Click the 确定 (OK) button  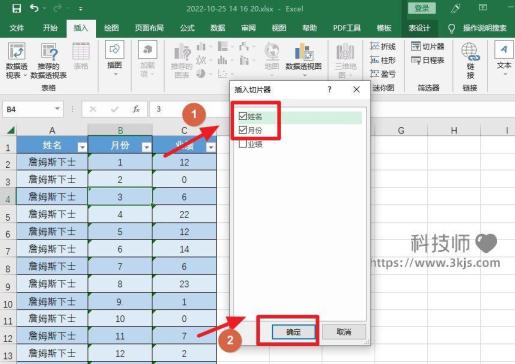(x=293, y=332)
